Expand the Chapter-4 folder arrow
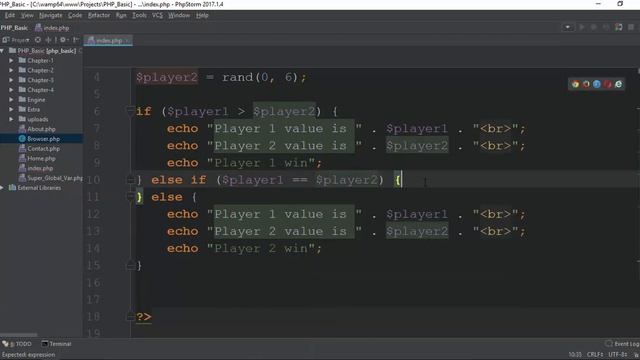 pyautogui.click(x=11, y=90)
